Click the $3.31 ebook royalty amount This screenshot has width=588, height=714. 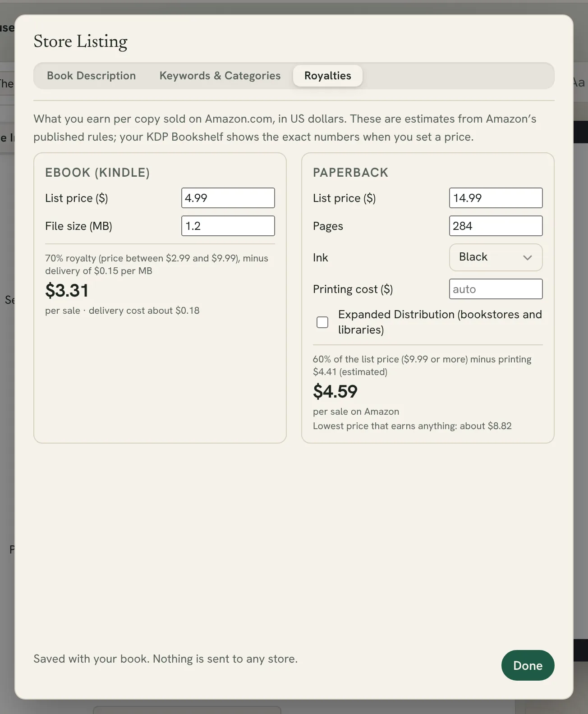tap(67, 290)
